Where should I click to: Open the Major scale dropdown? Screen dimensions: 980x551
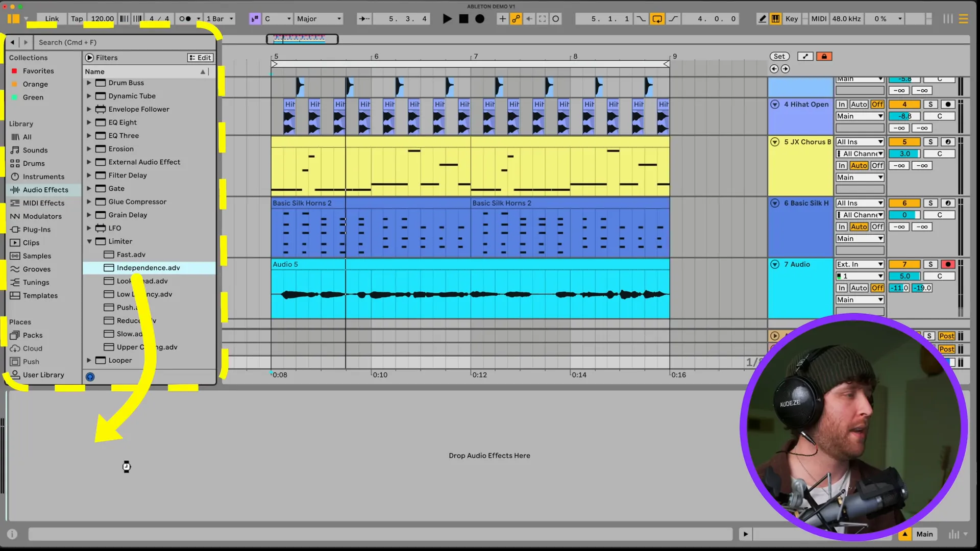pos(319,19)
